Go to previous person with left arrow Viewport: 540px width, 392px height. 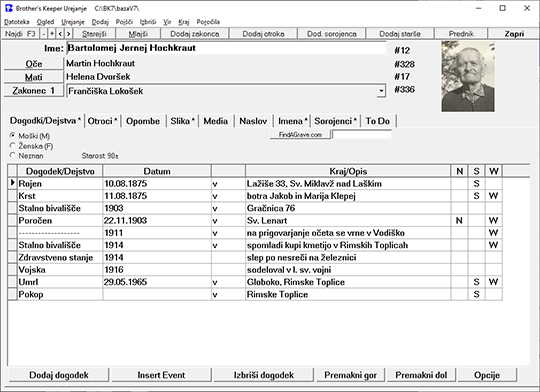pos(60,34)
